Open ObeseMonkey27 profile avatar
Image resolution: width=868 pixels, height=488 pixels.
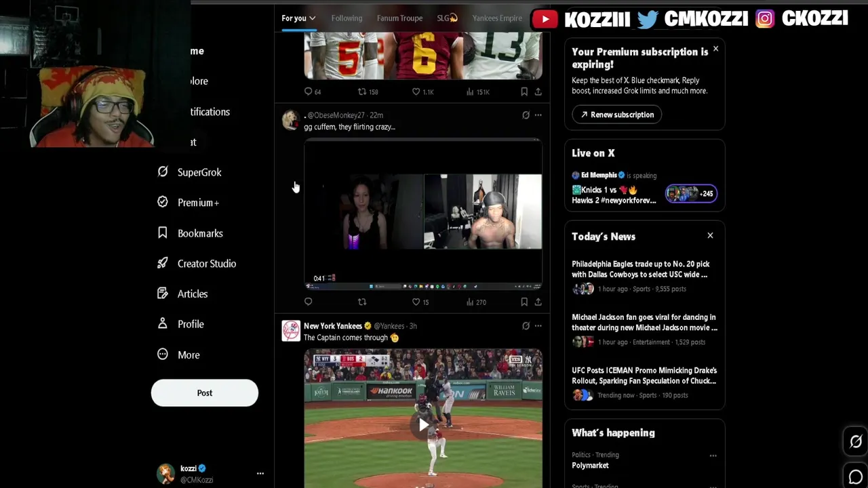(291, 120)
